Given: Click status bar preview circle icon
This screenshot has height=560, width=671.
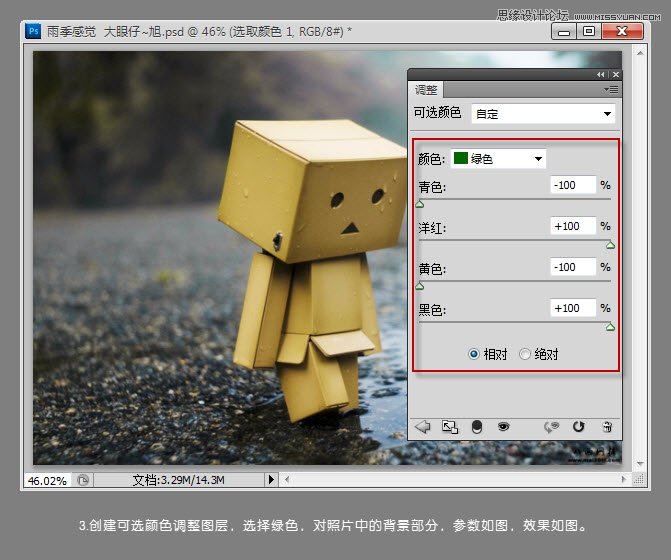Looking at the screenshot, I should tap(83, 480).
